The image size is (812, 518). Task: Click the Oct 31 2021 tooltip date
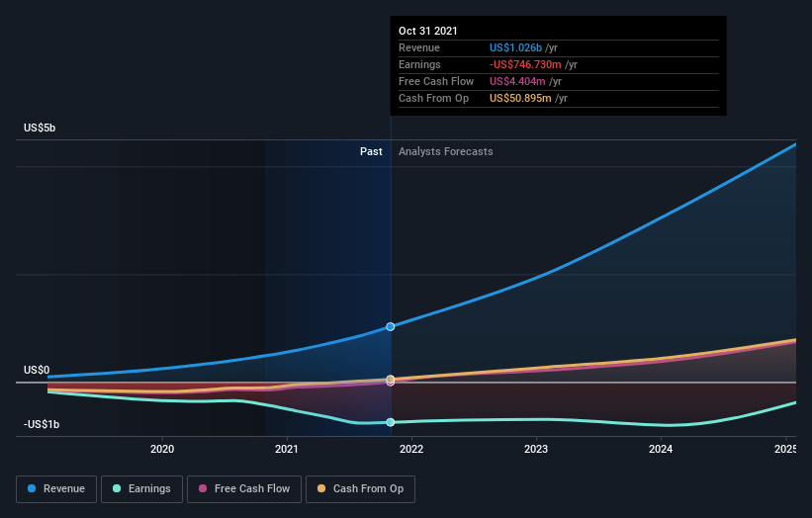428,31
